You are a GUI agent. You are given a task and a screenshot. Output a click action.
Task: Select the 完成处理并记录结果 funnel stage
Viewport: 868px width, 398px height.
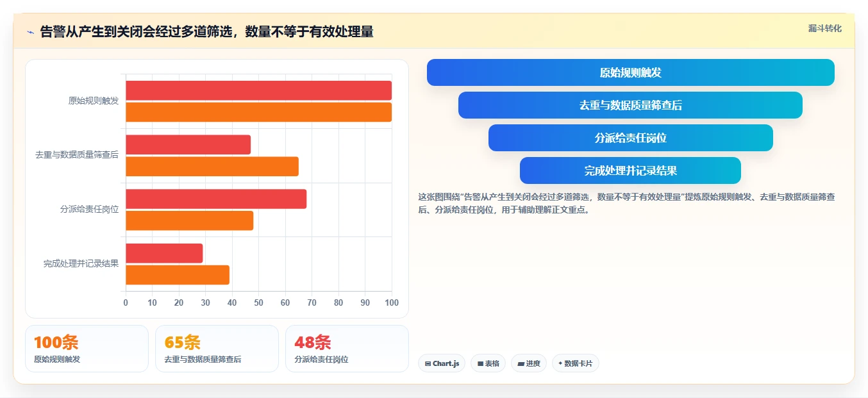pyautogui.click(x=631, y=170)
